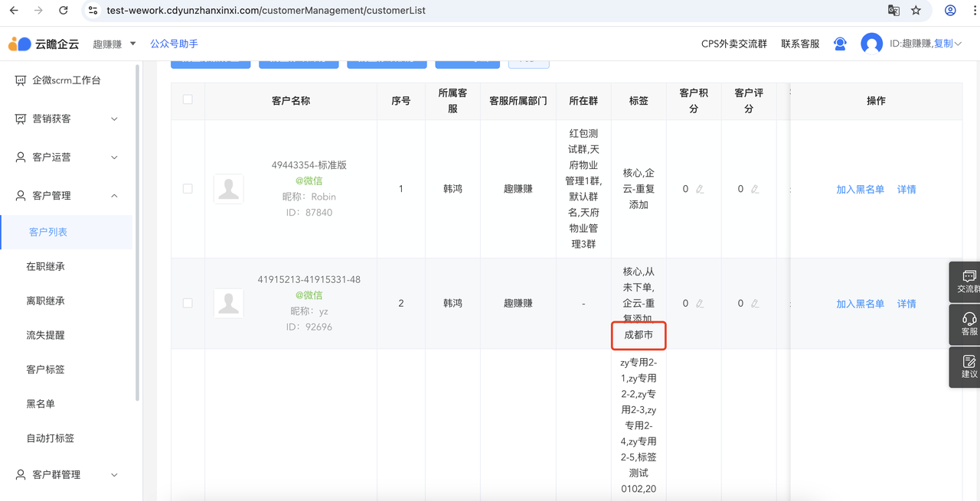Edit 客户积分 pencil icon for Robin's row

tap(700, 189)
